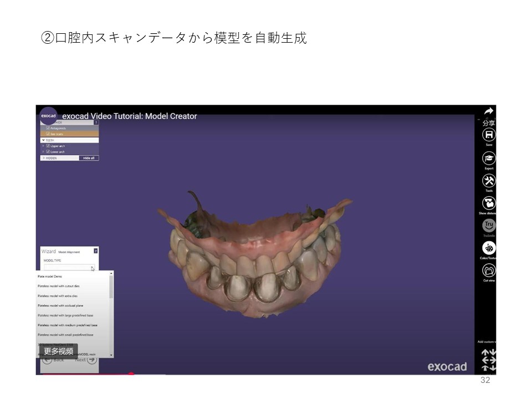The width and height of the screenshot is (532, 399).
Task: Open the Expert mode icon
Action: click(x=488, y=158)
